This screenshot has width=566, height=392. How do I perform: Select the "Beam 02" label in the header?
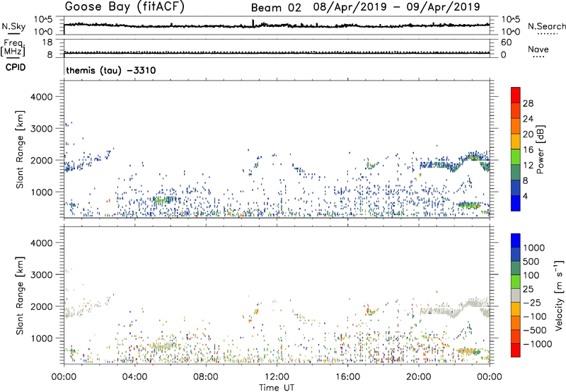(276, 8)
